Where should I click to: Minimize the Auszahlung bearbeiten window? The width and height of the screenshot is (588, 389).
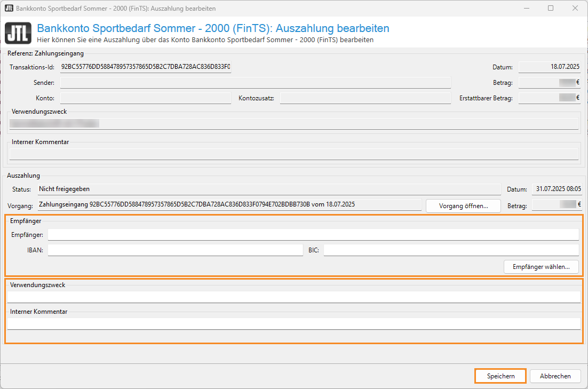pos(526,9)
